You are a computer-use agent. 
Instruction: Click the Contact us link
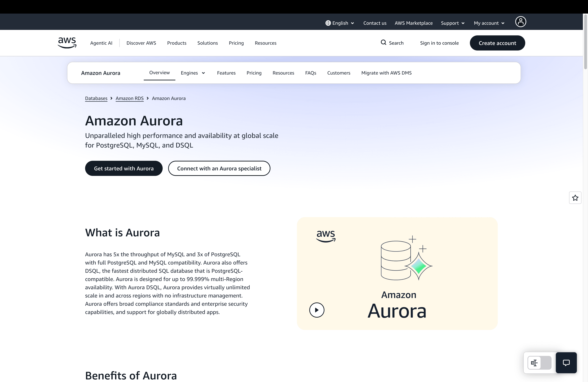[375, 23]
